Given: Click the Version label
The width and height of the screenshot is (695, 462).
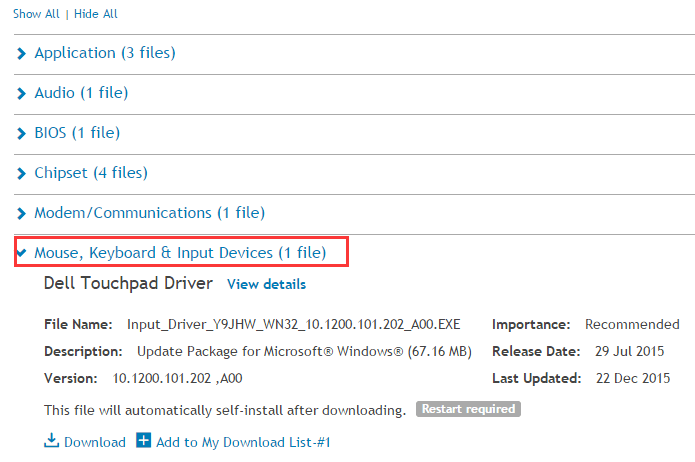Looking at the screenshot, I should 70,378.
